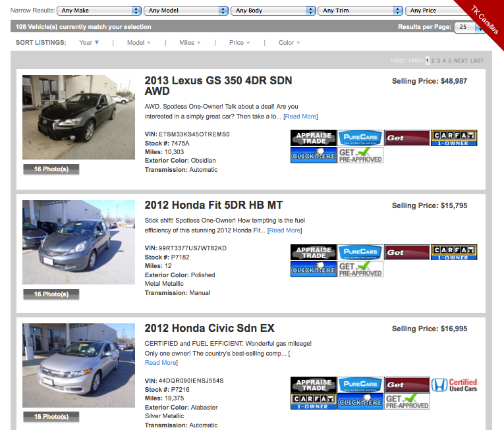Click the TK Carsites corner ribbon

(484, 20)
